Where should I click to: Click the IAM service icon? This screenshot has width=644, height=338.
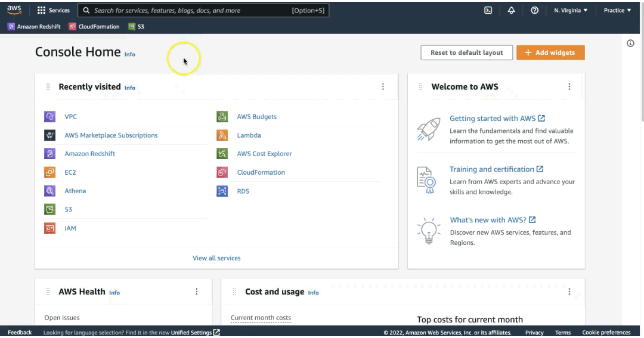tap(49, 228)
